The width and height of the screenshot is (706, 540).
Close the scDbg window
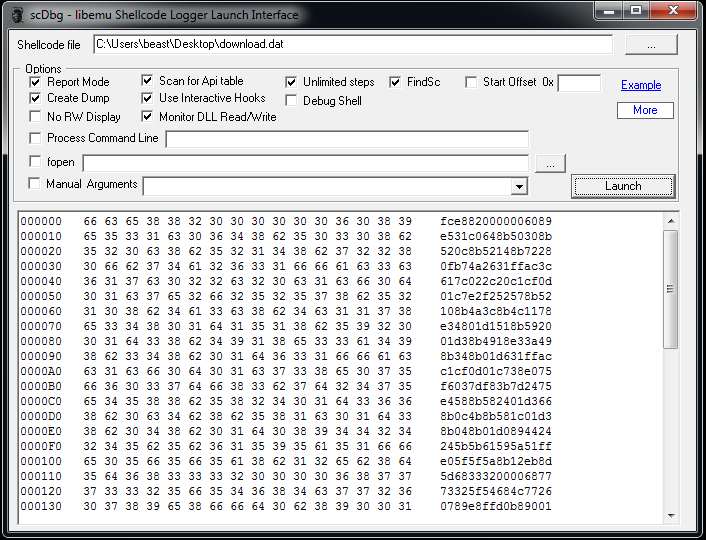(673, 11)
